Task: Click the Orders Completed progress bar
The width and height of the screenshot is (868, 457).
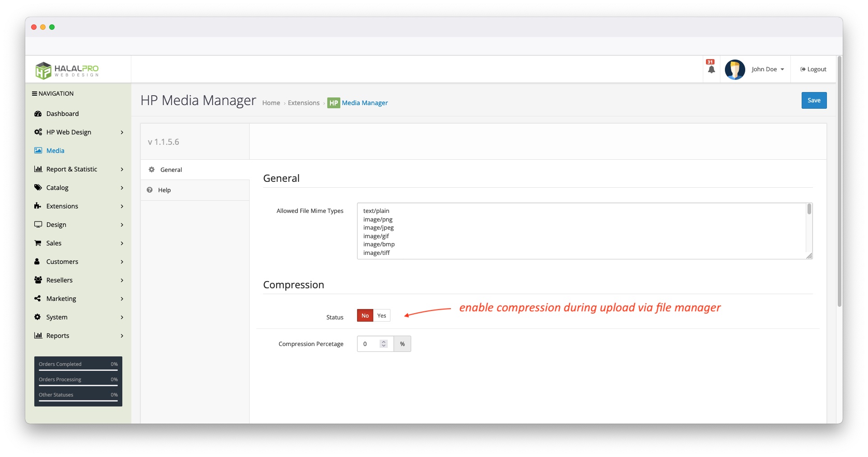Action: tap(78, 370)
